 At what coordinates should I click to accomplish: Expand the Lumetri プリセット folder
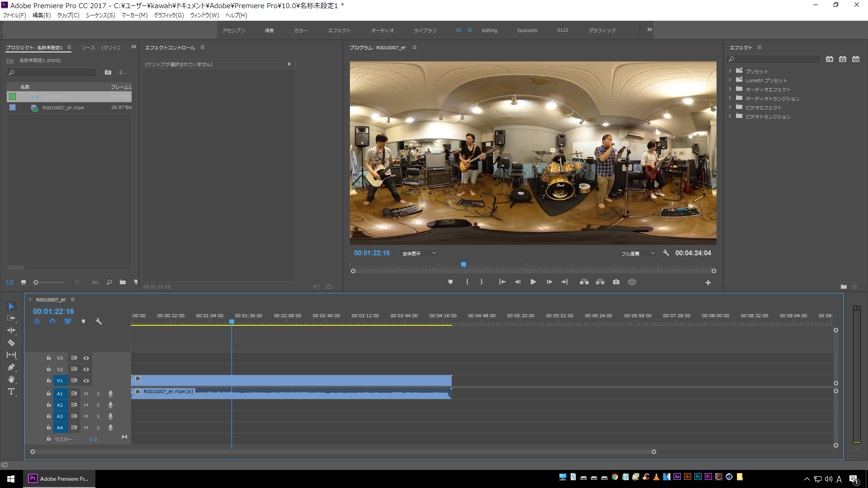(x=730, y=80)
